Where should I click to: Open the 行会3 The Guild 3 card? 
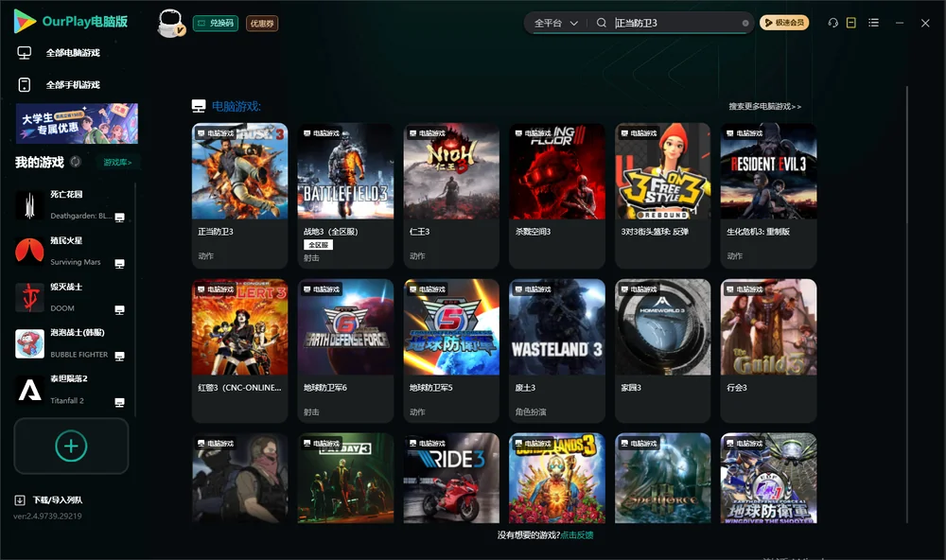(x=768, y=351)
